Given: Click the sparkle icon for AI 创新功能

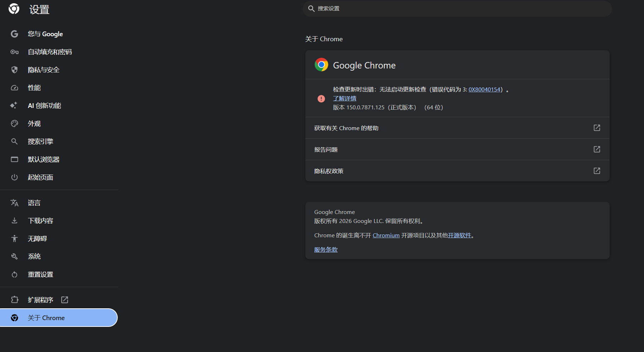Looking at the screenshot, I should (x=14, y=105).
